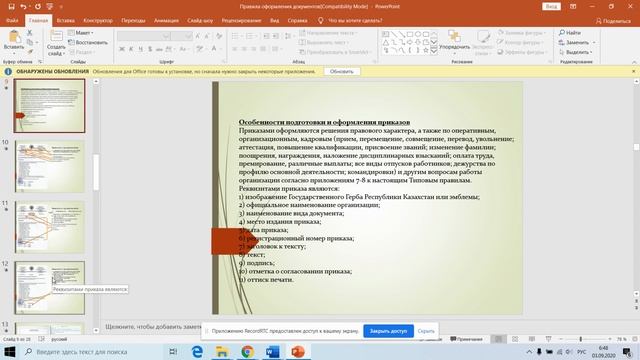640x360 pixels.
Task: Fit slide to current window
Action: pos(635,339)
